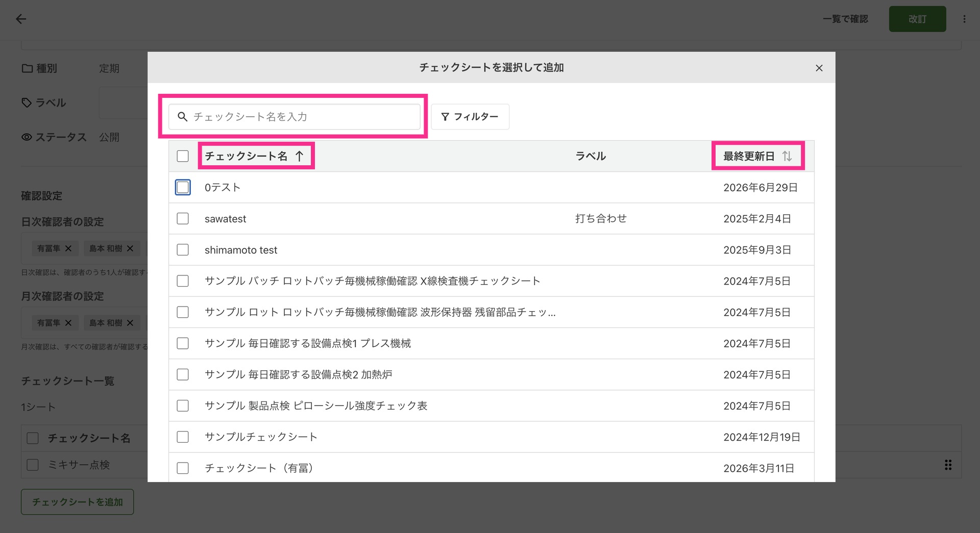Select the sawatest checkbox
980x533 pixels.
183,219
